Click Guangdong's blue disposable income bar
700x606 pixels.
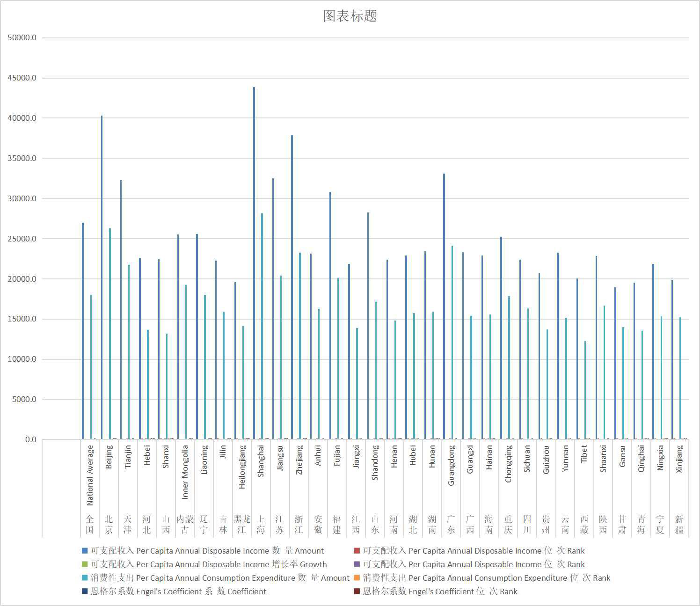pyautogui.click(x=444, y=307)
